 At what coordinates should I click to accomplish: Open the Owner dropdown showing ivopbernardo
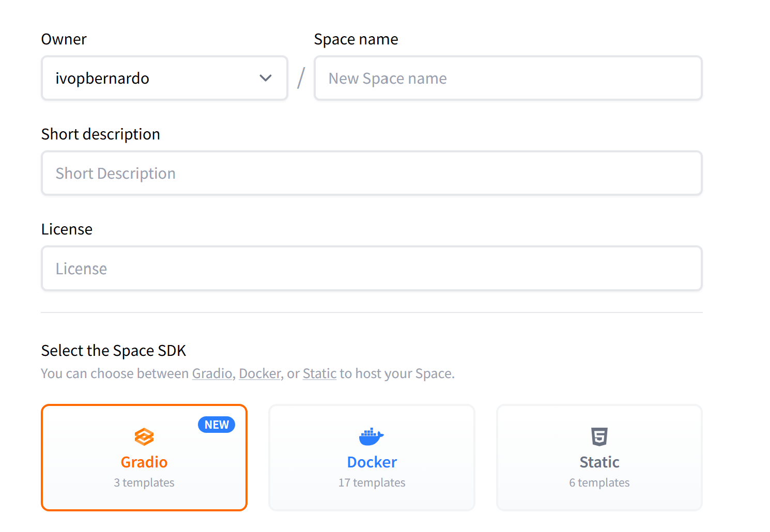[164, 78]
